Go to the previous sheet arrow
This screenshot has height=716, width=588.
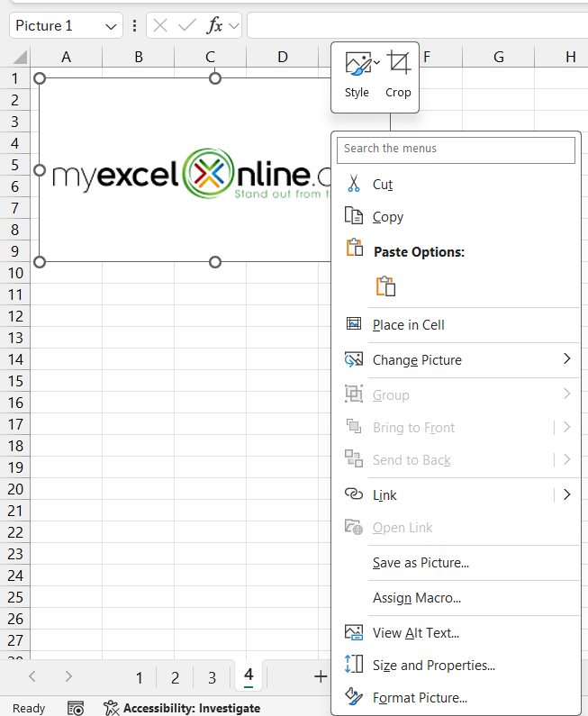click(32, 676)
